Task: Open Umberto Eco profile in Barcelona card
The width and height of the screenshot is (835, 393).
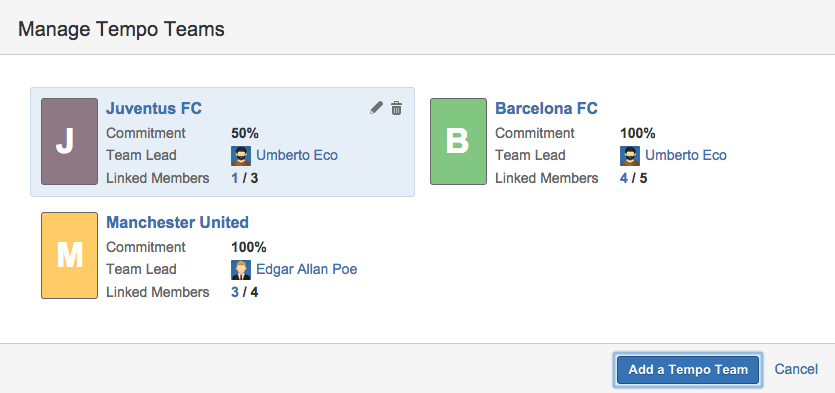Action: pos(686,155)
